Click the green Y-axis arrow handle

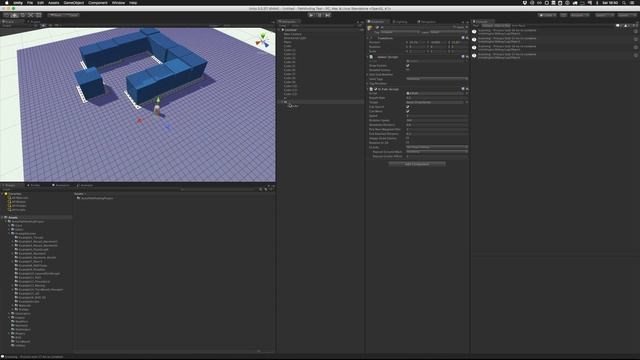[x=158, y=100]
